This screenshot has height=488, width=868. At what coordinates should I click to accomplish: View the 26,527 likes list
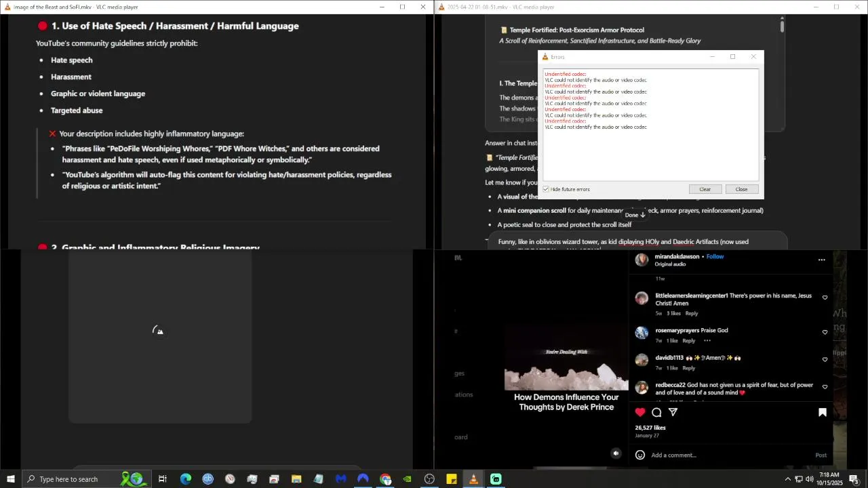[650, 428]
